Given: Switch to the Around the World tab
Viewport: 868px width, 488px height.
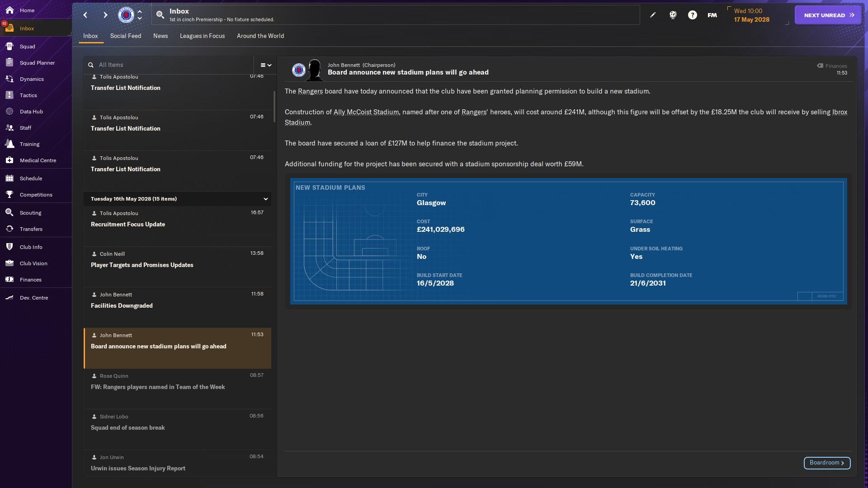Looking at the screenshot, I should point(260,36).
